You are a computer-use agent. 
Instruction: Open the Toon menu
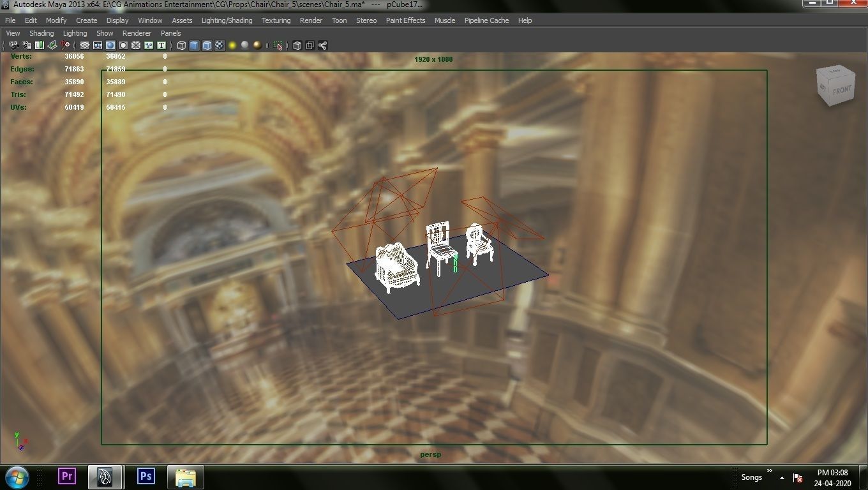[339, 20]
